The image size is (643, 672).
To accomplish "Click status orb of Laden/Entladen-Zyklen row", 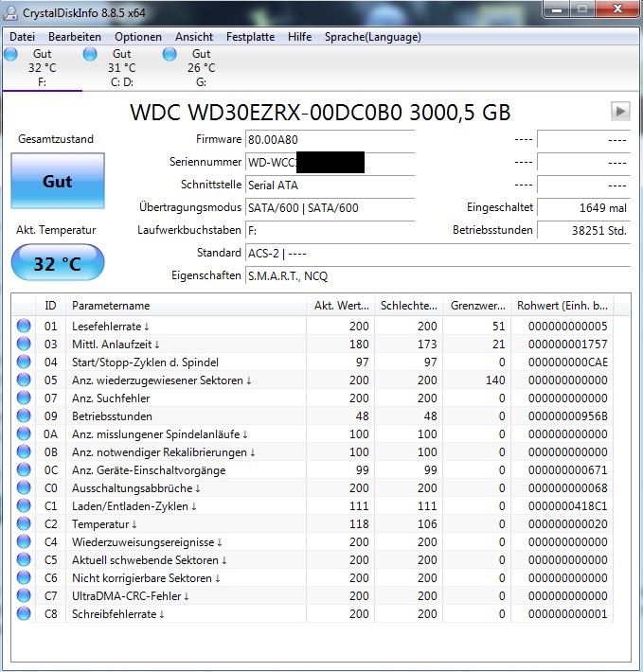I will coord(24,505).
